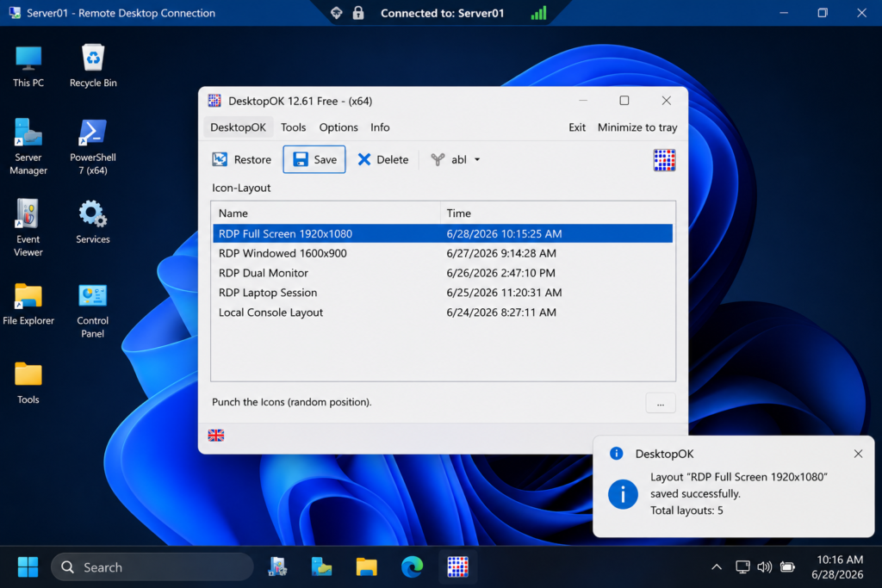Click the RDP connection lock icon
The image size is (882, 588).
358,13
